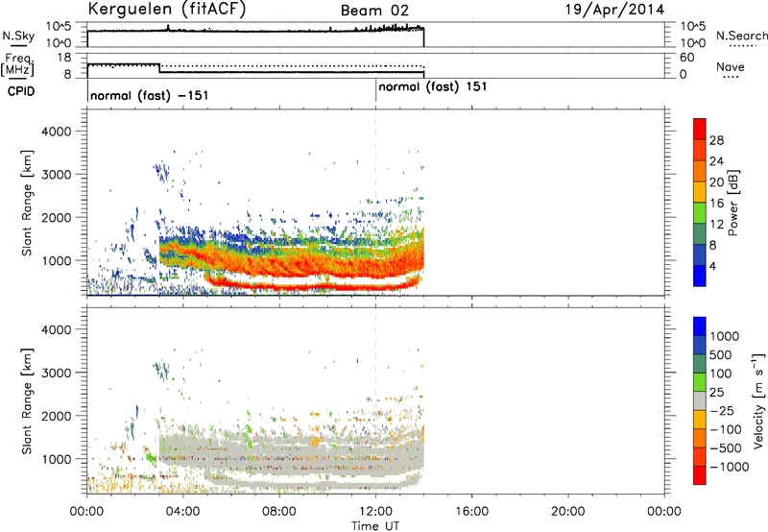Click the CPID change marker before 'normal (fast) 151'
The height and width of the screenshot is (532, 768).
click(x=375, y=91)
